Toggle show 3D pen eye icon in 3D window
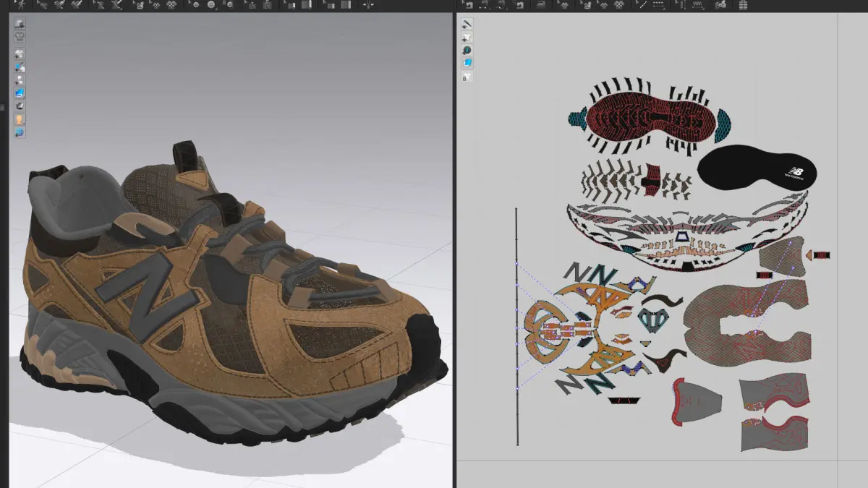 (20, 67)
